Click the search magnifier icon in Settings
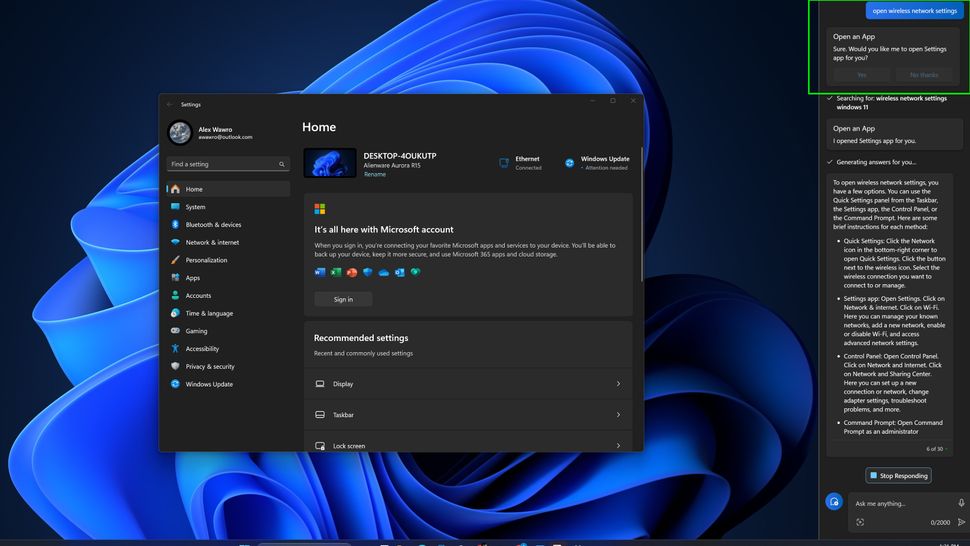Image resolution: width=970 pixels, height=546 pixels. [x=281, y=164]
